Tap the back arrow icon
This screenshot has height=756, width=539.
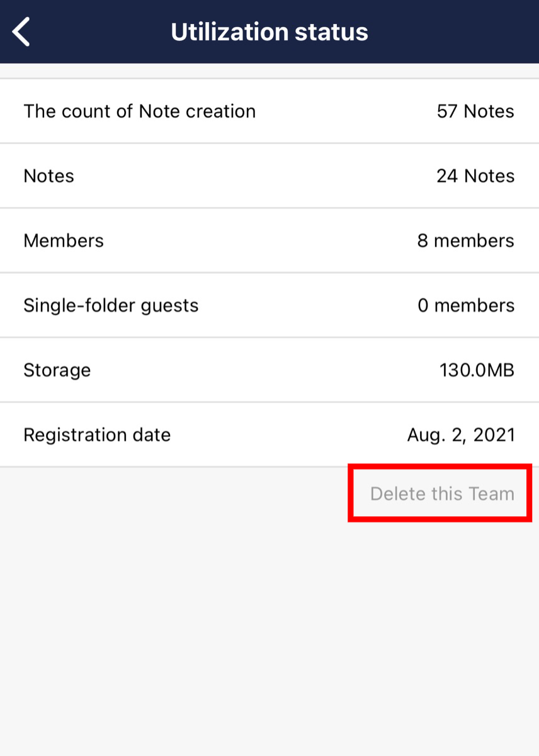coord(21,32)
